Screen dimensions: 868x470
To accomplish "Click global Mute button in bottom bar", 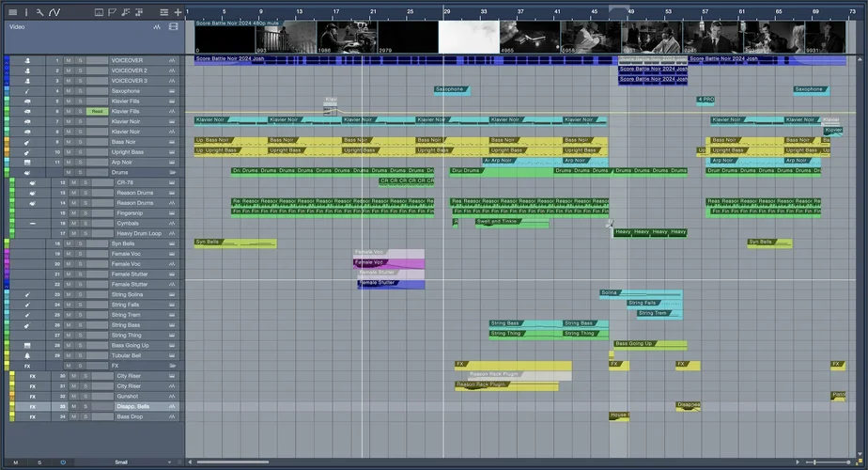I will pyautogui.click(x=15, y=462).
